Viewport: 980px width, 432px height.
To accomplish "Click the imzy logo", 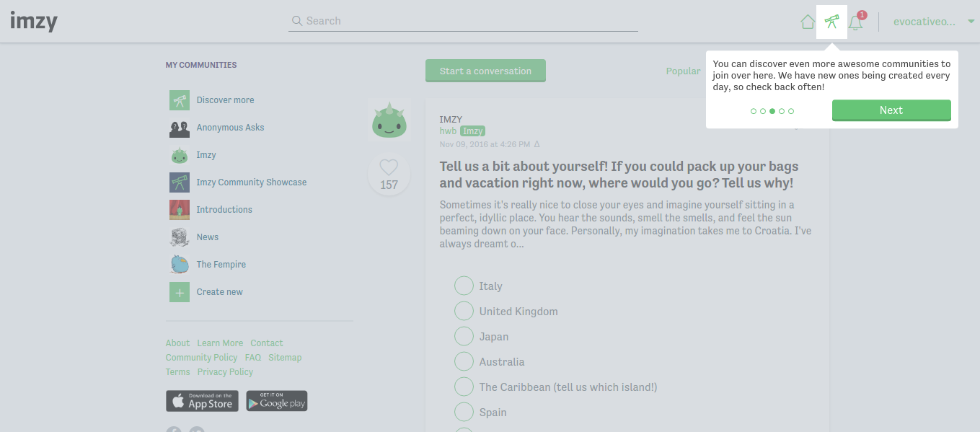I will (x=34, y=22).
